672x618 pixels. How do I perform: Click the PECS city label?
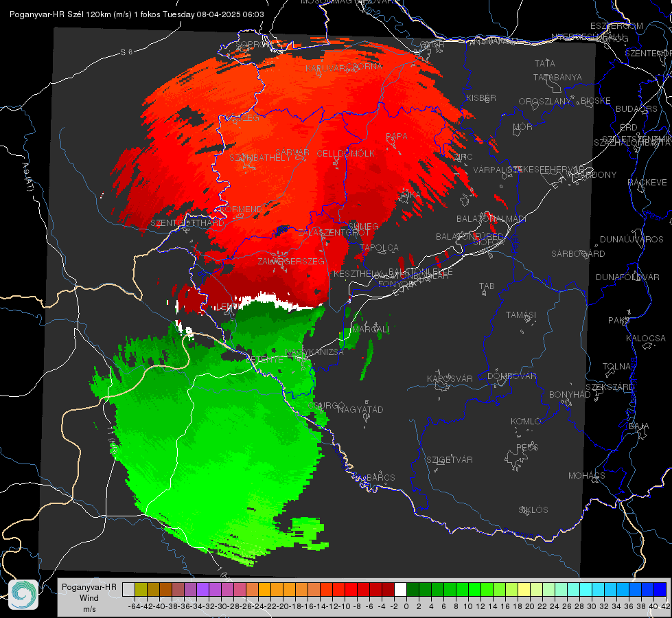pyautogui.click(x=526, y=447)
